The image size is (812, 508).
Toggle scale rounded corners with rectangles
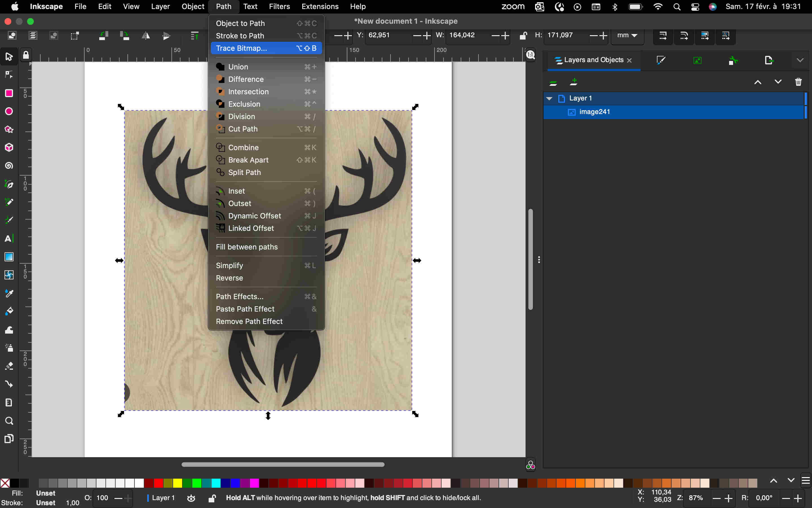[684, 35]
